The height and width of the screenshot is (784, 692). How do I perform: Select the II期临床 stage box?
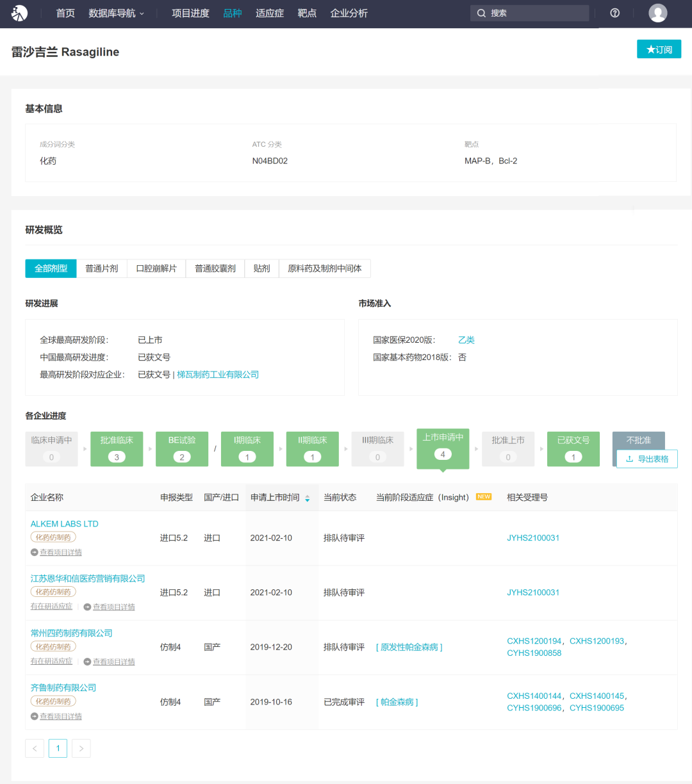(x=313, y=448)
